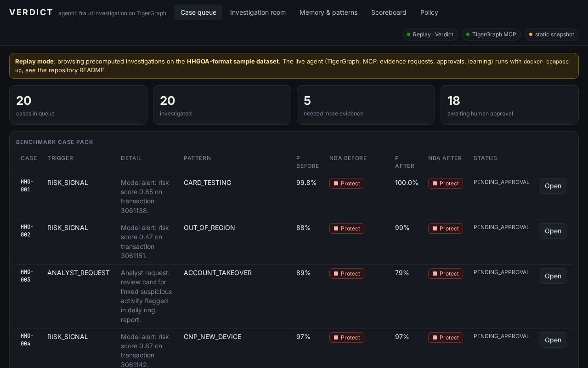Screen dimensions: 588x368
Task: Click NBA After Protect badge for HHG-003
Action: [x=446, y=274]
